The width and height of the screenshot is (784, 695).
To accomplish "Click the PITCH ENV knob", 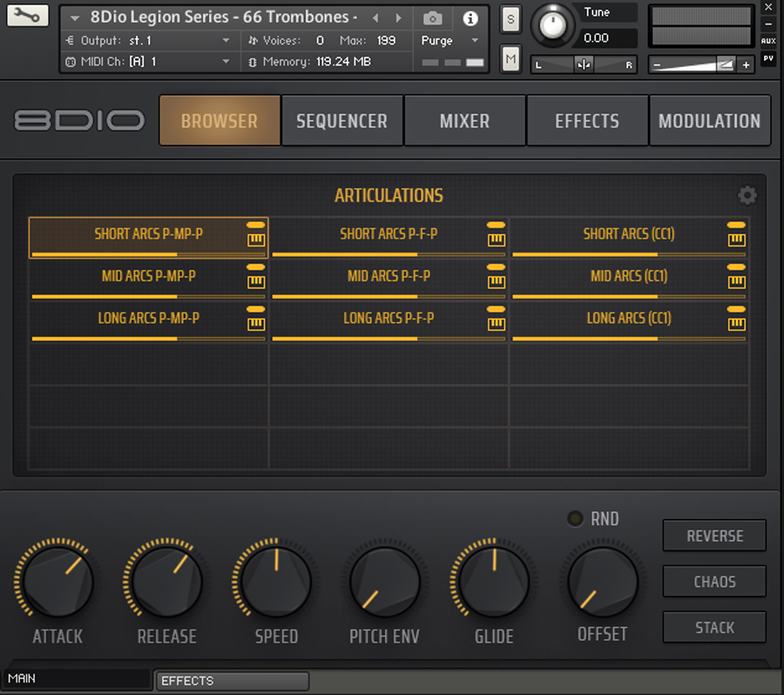I will pyautogui.click(x=385, y=582).
